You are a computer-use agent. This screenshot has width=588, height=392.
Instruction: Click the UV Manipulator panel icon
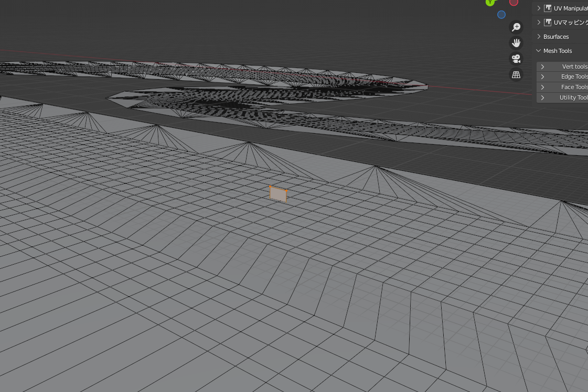tap(548, 8)
